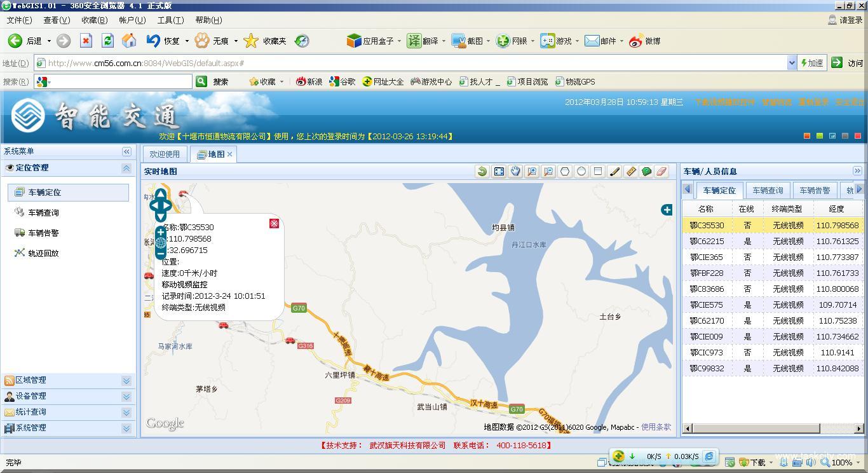Choose the circle draw tool
This screenshot has height=473, width=868.
tap(581, 172)
